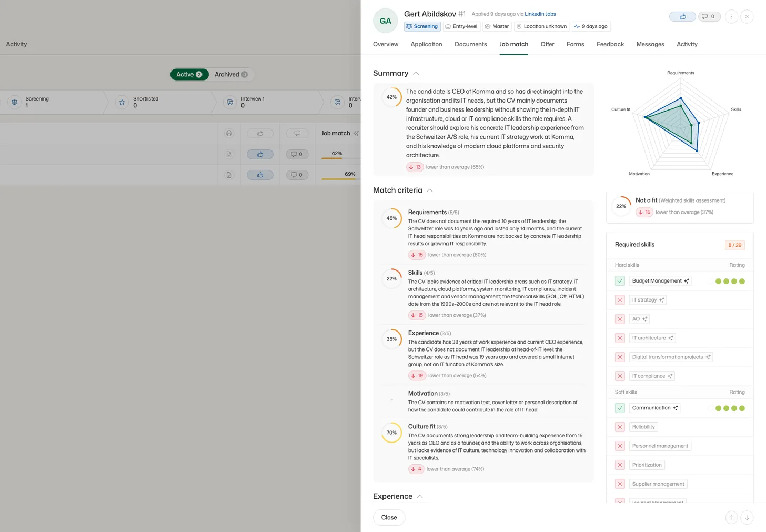Viewport: 766px width, 532px height.
Task: Click the 70% Culture fit score ring
Action: 391,433
